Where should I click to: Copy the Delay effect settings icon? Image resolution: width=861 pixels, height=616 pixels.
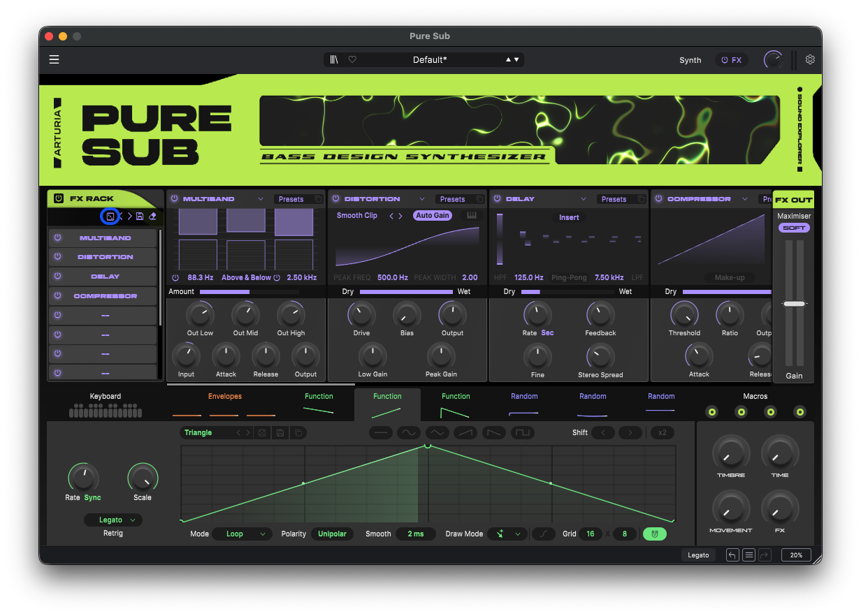pos(641,199)
